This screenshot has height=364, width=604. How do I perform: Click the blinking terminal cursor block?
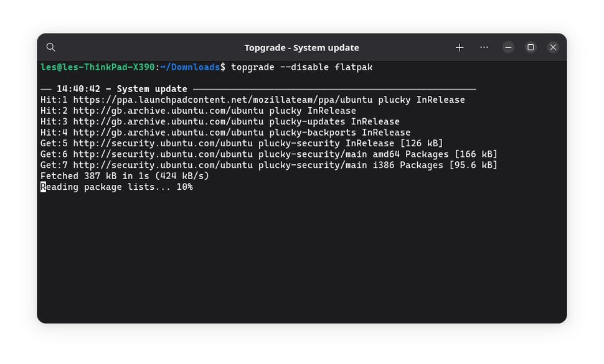click(42, 187)
